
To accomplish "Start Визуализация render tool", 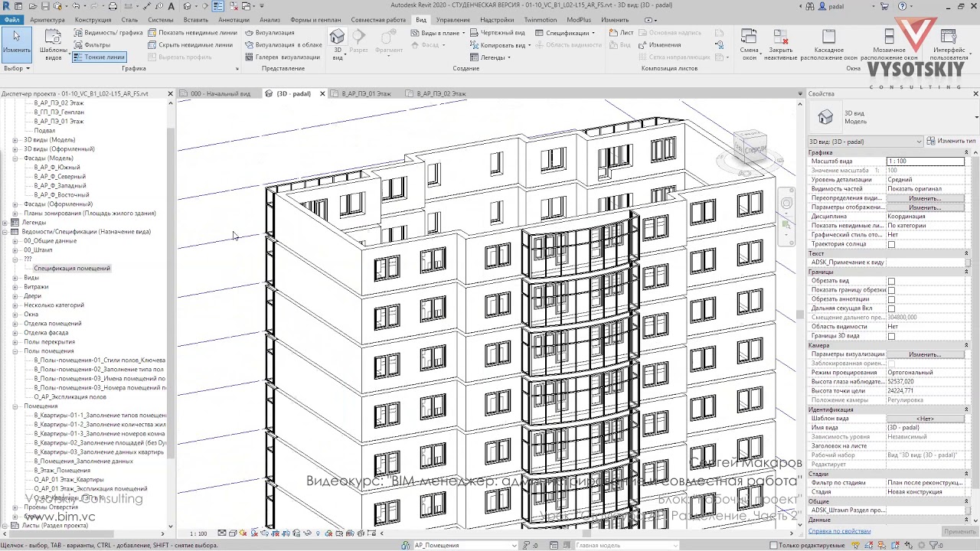I will [x=269, y=33].
